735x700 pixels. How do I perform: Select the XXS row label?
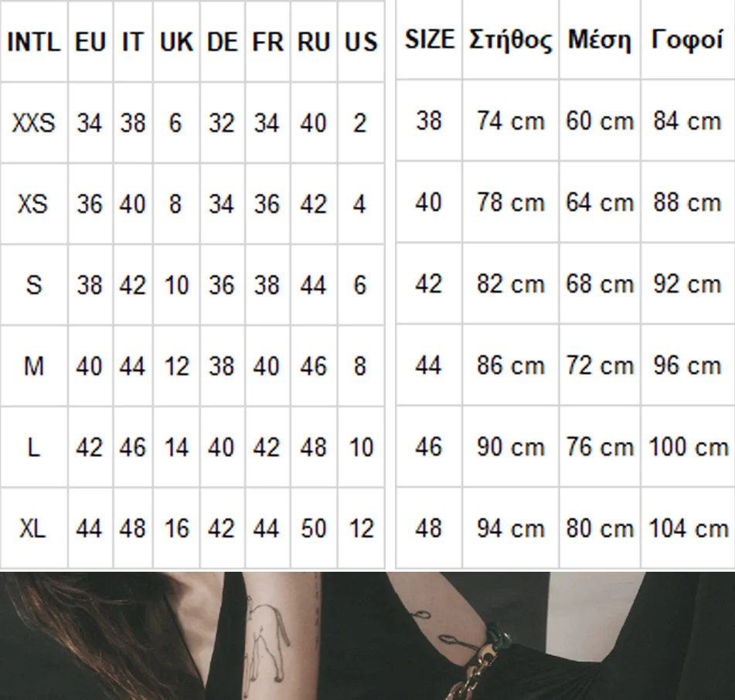(x=33, y=123)
